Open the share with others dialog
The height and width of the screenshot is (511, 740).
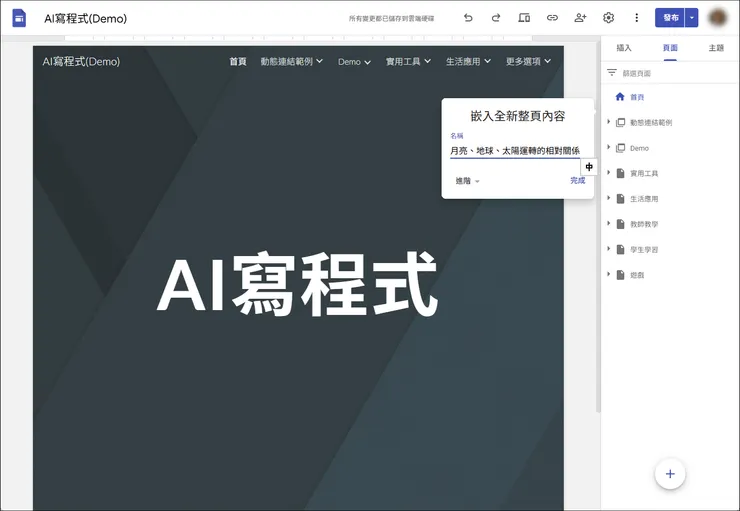(580, 18)
